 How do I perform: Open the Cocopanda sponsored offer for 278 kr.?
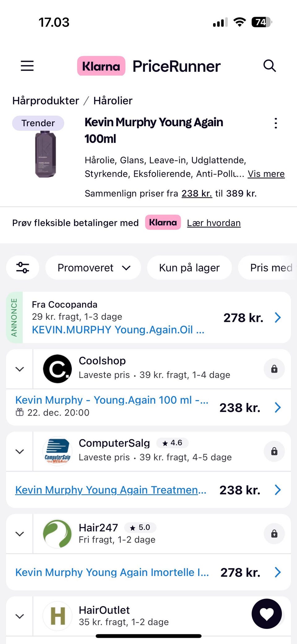click(x=148, y=318)
